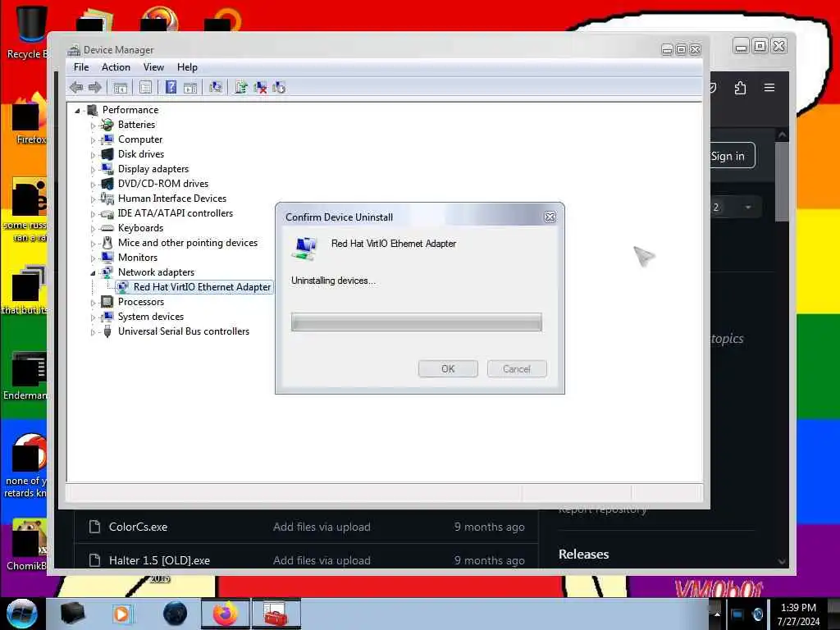Screen dimensions: 840x630
Task: Click the red toolbox taskbar icon
Action: [276, 614]
